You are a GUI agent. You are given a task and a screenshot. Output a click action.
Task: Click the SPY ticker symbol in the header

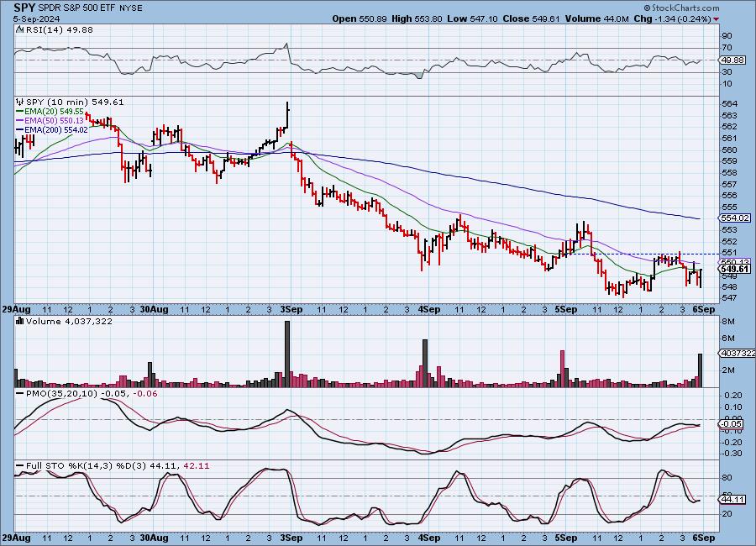(24, 8)
